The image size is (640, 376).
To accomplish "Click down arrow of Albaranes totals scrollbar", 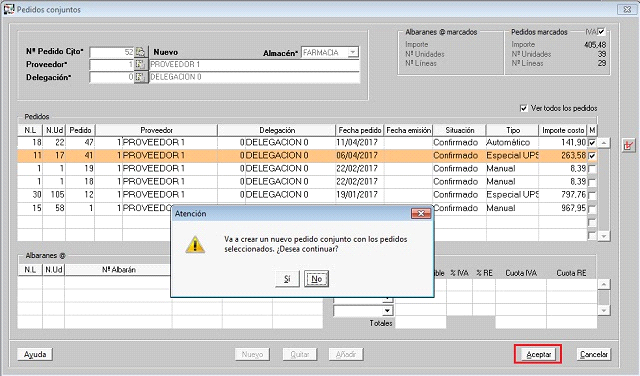I will [x=604, y=311].
